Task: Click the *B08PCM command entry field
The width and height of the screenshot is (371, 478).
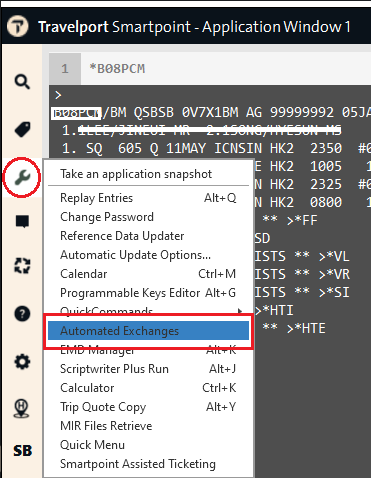Action: pyautogui.click(x=226, y=69)
